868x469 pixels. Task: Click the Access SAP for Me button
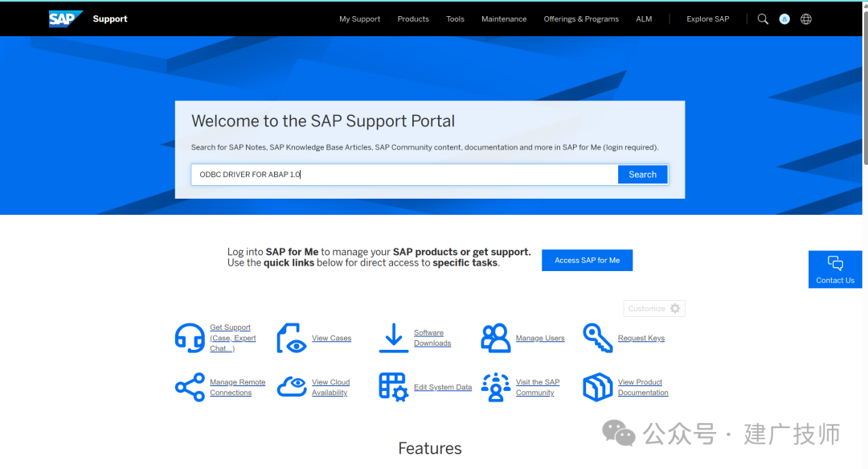(587, 260)
